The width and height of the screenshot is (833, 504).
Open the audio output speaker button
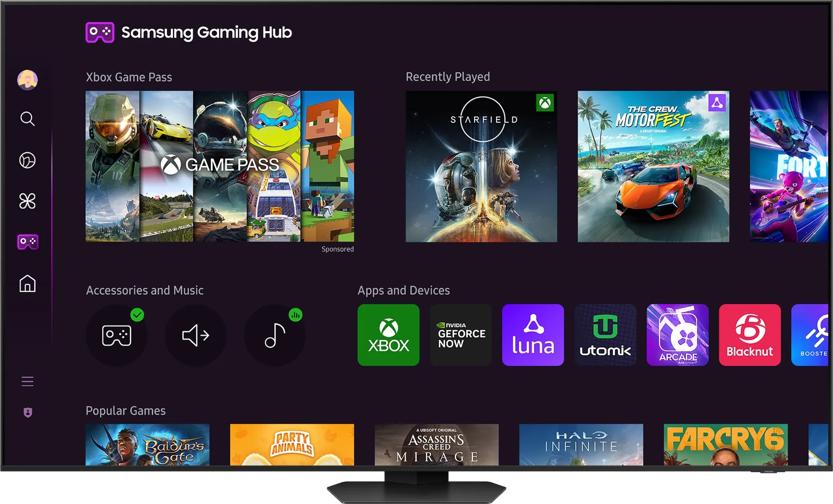pyautogui.click(x=195, y=335)
